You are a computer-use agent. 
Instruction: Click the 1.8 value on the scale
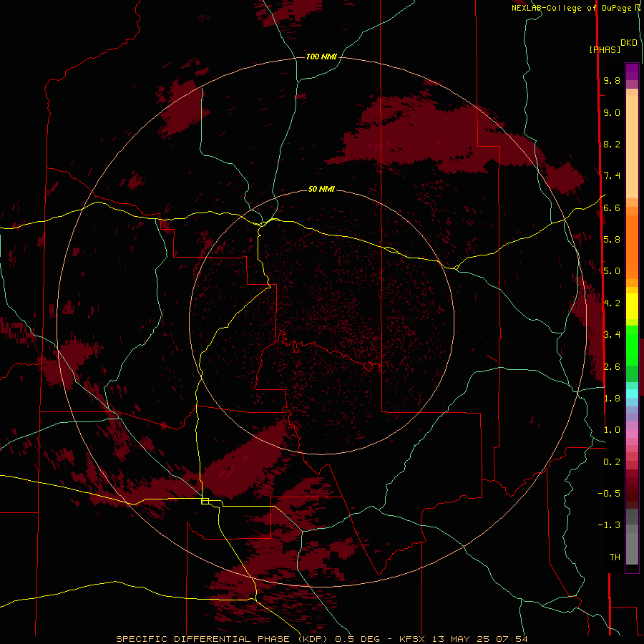click(x=612, y=399)
